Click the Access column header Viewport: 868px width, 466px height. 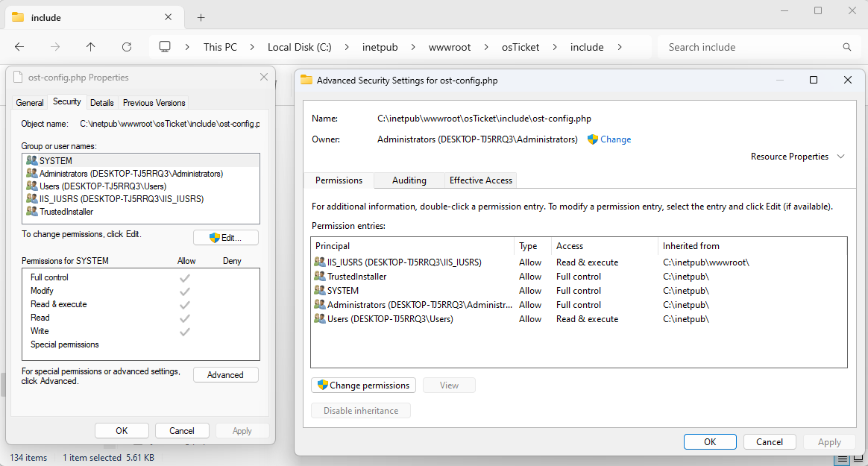[605, 246]
